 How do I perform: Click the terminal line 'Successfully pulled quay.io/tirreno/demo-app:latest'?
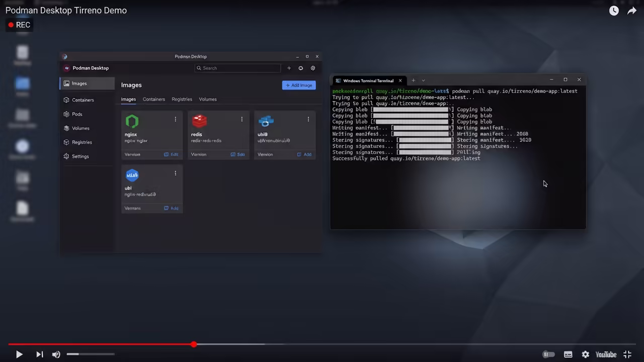pos(406,158)
